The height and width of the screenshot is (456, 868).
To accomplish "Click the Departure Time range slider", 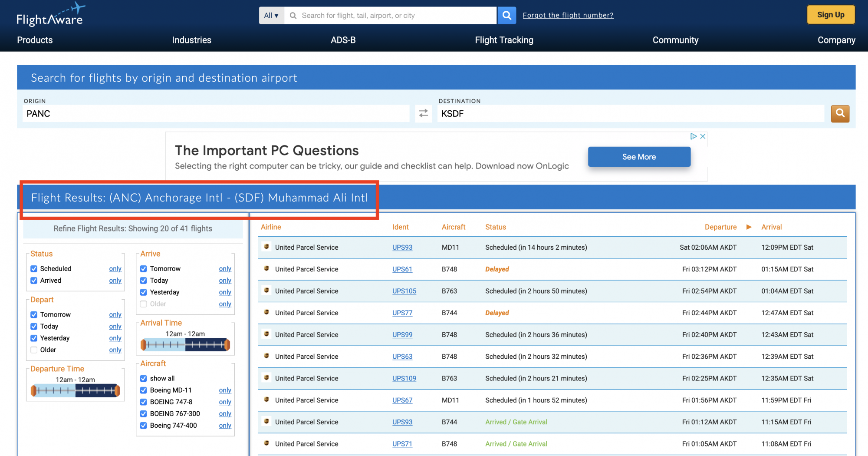I will (76, 390).
